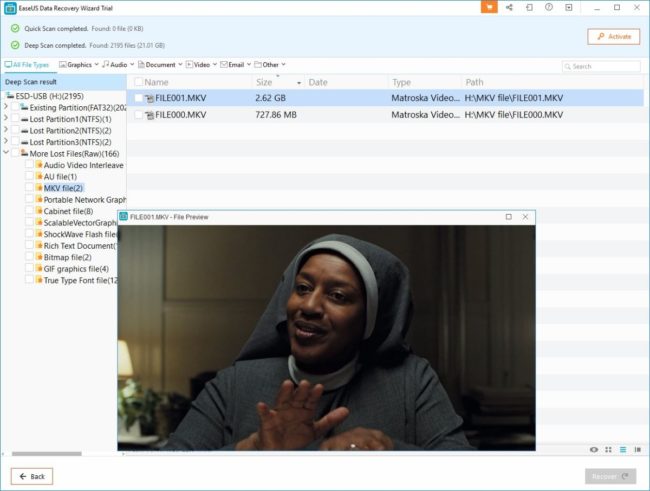
Task: Select the ScalableVectorGraph tree item
Action: (x=80, y=222)
